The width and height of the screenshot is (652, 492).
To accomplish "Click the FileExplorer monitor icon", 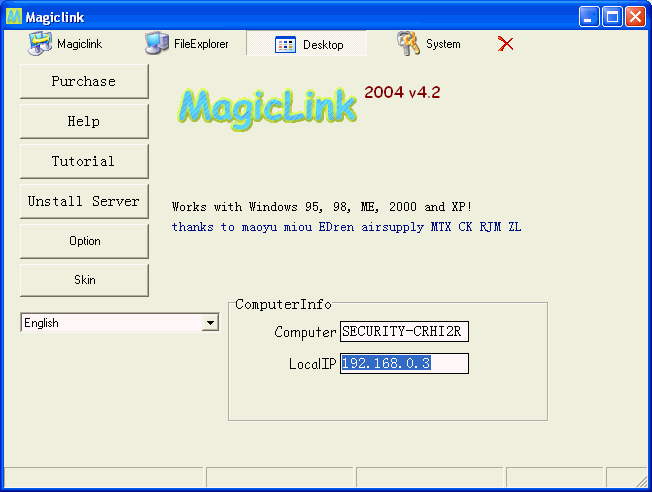I will [x=157, y=43].
